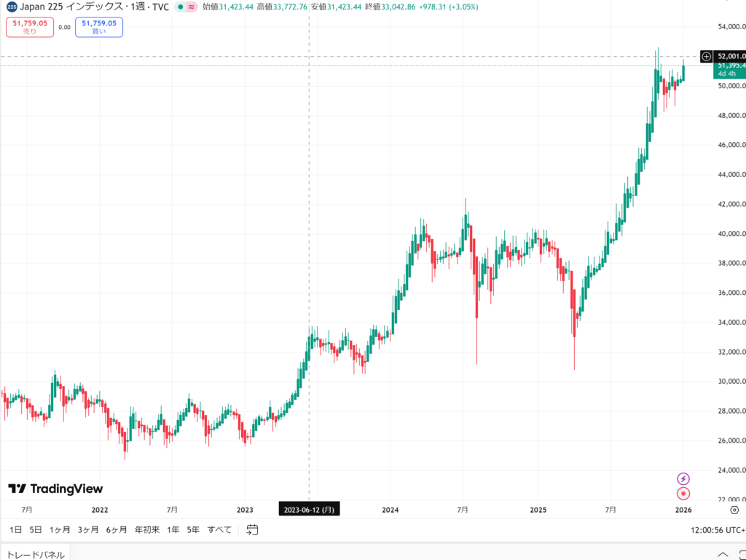Open the go-to-date calendar icon
The image size is (746, 560).
click(252, 529)
